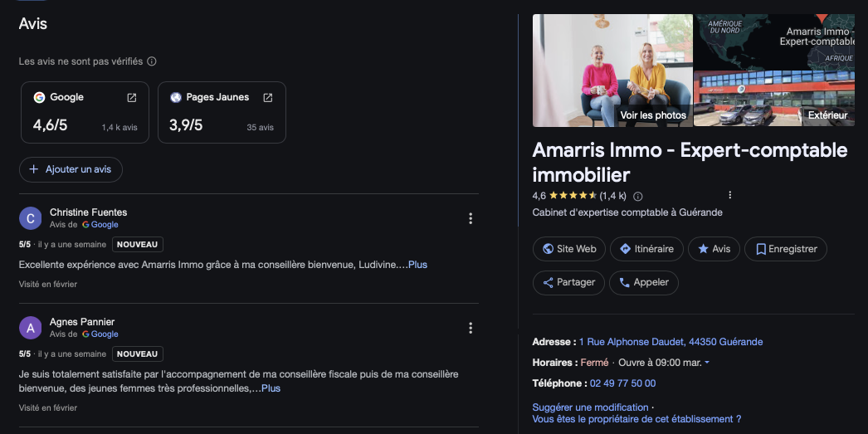
Task: Open the Voir les photos thumbnail
Action: pyautogui.click(x=612, y=71)
